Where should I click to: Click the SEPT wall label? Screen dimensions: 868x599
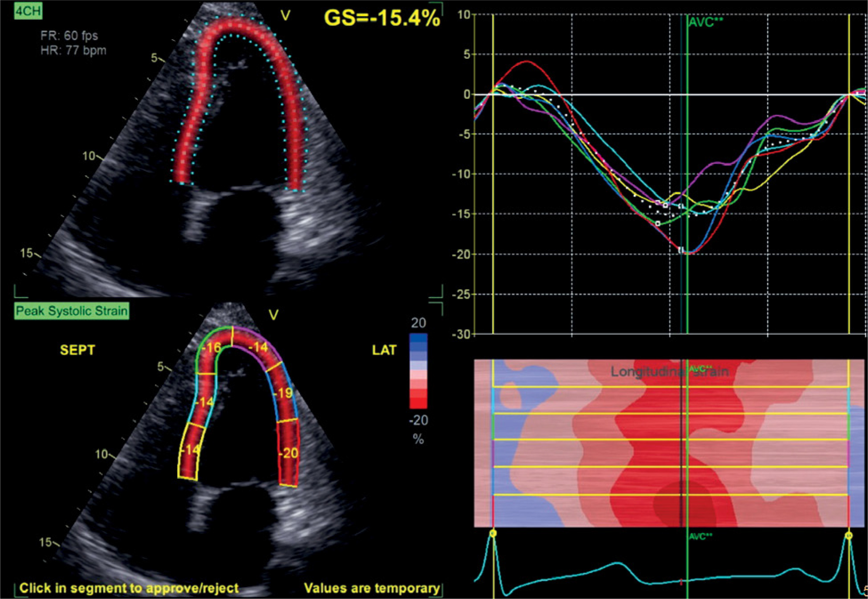(x=78, y=350)
